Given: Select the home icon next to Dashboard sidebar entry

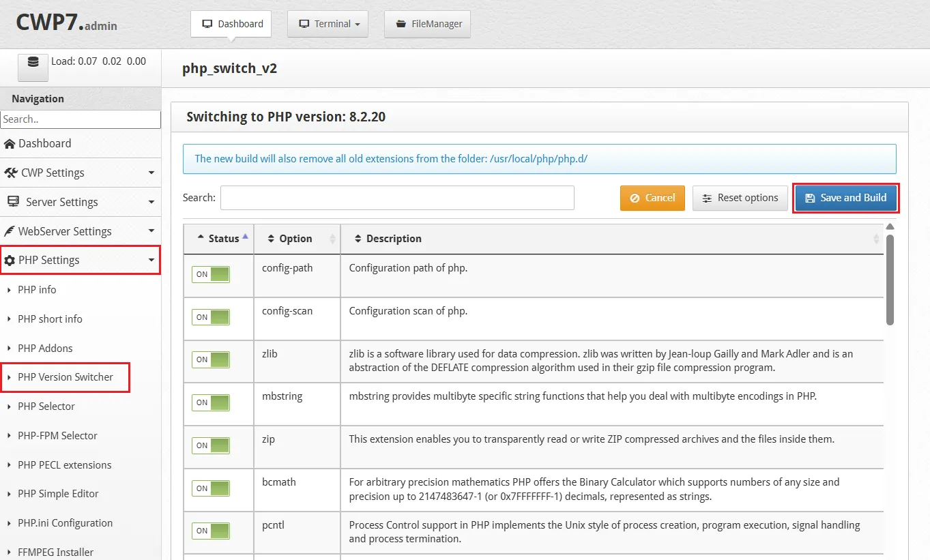Looking at the screenshot, I should tap(12, 143).
